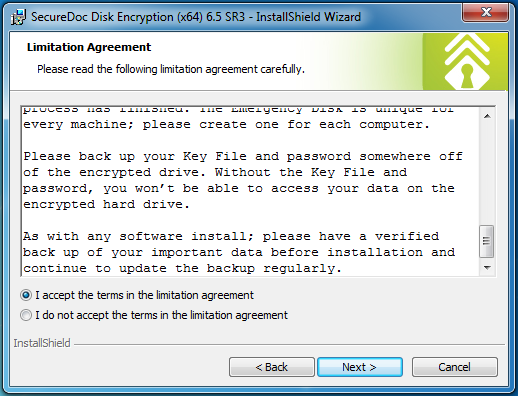The image size is (518, 396).
Task: Go to the previous step with the Back button
Action: (x=272, y=367)
